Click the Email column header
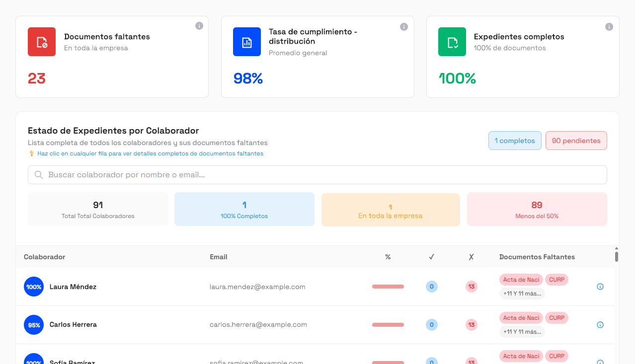 (219, 257)
